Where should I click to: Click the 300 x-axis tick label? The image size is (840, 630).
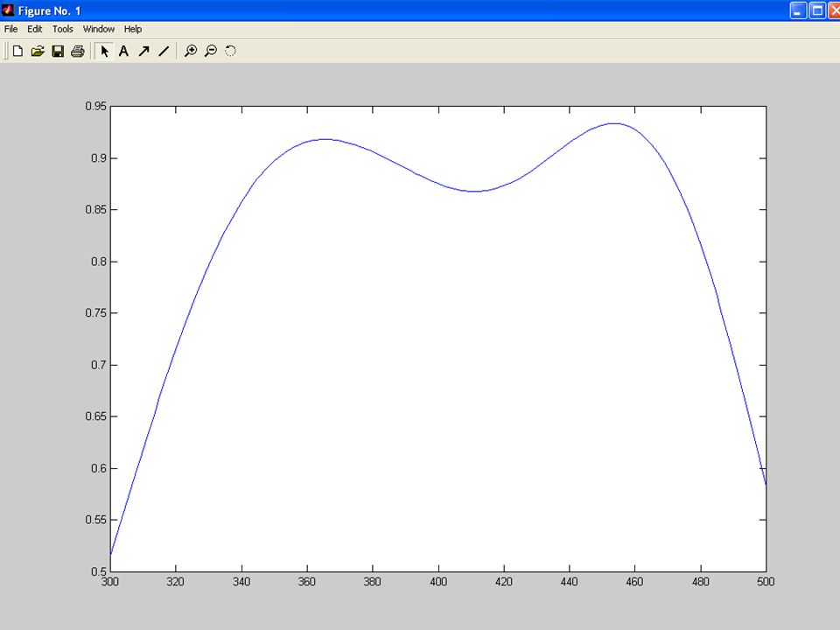click(x=110, y=582)
